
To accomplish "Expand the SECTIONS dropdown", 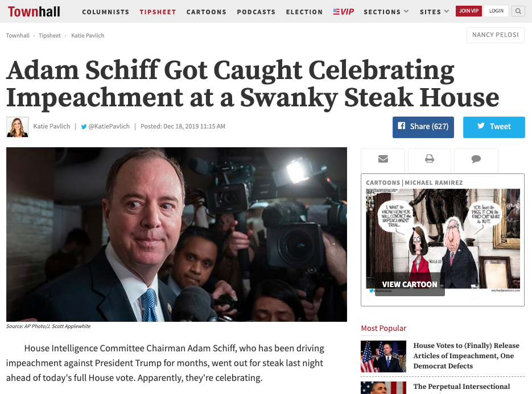I will 386,11.
